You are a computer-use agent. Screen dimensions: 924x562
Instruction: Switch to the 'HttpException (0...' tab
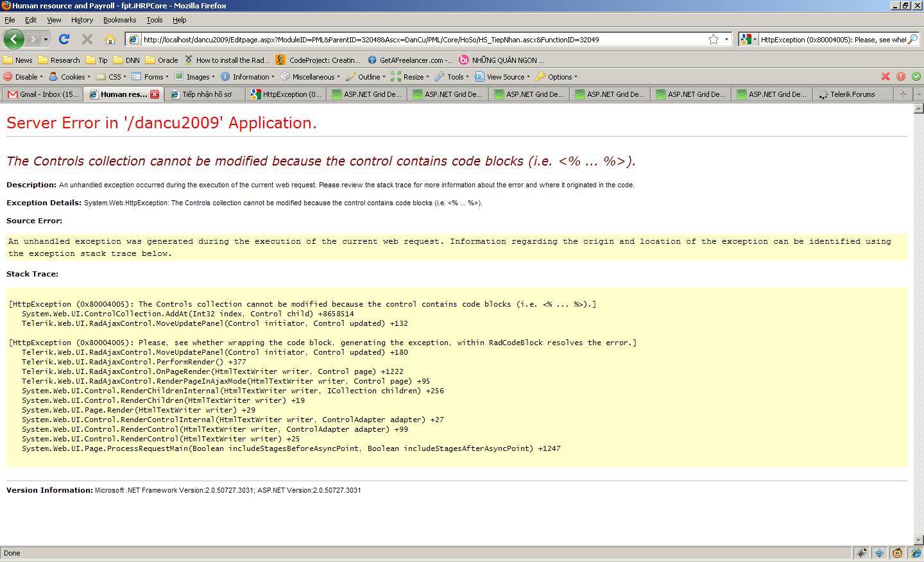286,94
